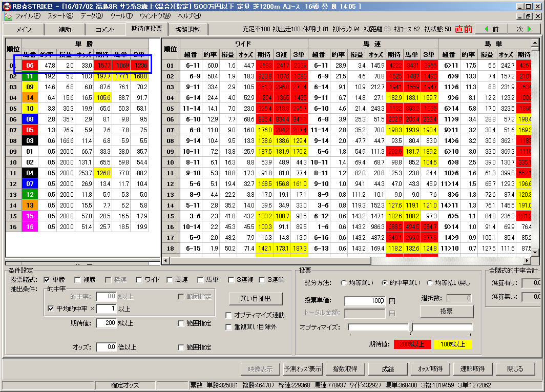Check 範囲指定 next to 期待値
Viewport: 545px width, 392px height.
[181, 323]
